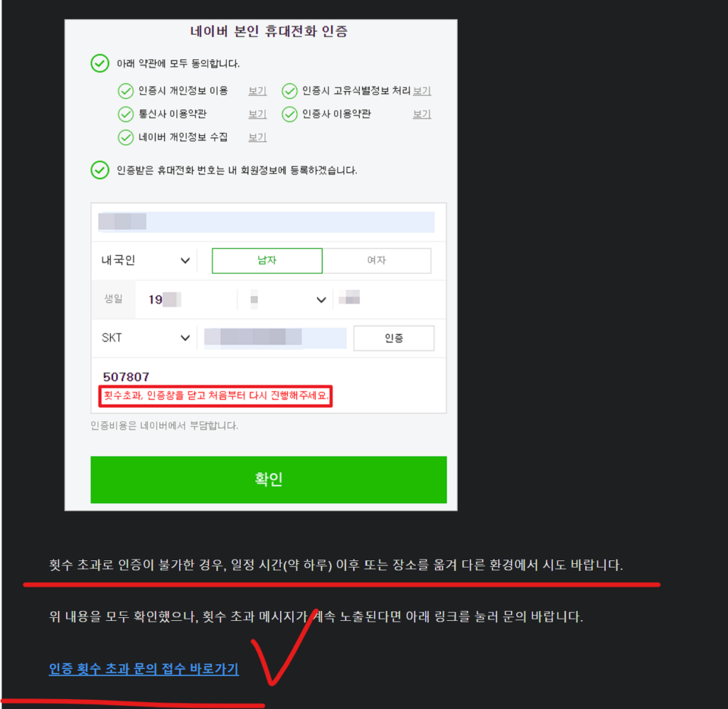Toggle 네이버 개인정보 수집 checkmark
Viewport: 728px width, 709px height.
tap(125, 137)
